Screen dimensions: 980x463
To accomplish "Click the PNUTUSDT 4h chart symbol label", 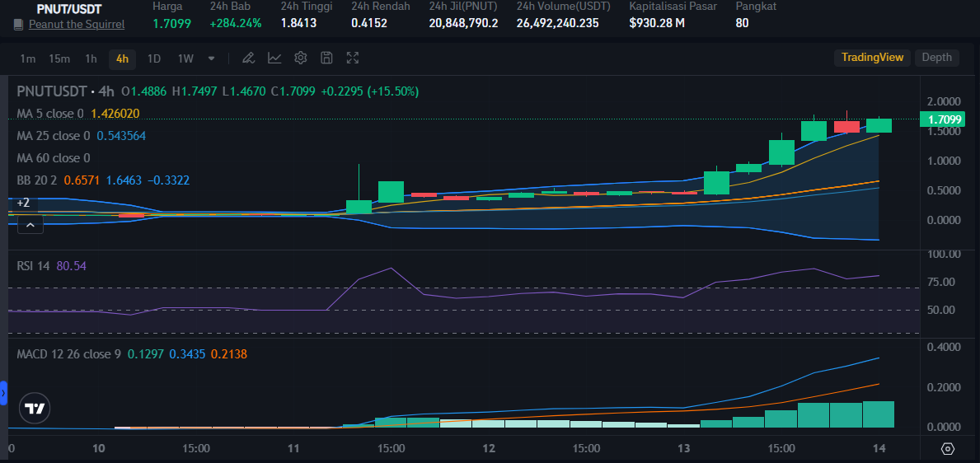I will tap(65, 91).
